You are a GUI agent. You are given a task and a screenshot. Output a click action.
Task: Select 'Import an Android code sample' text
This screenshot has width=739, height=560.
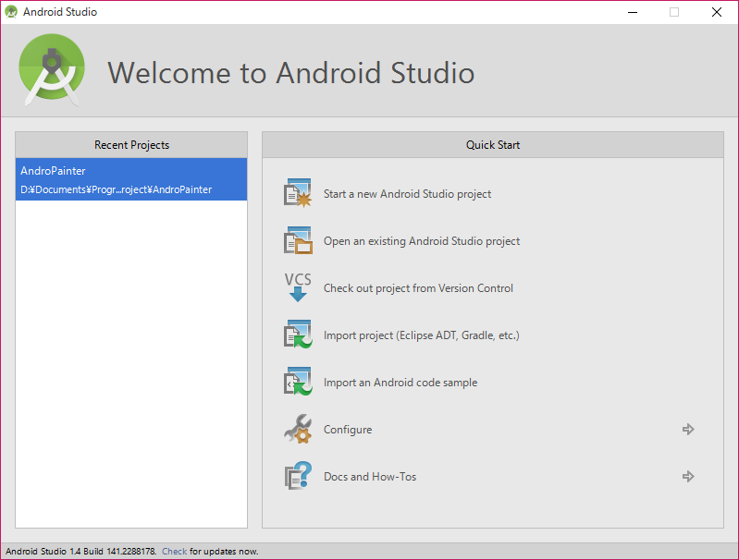click(400, 383)
